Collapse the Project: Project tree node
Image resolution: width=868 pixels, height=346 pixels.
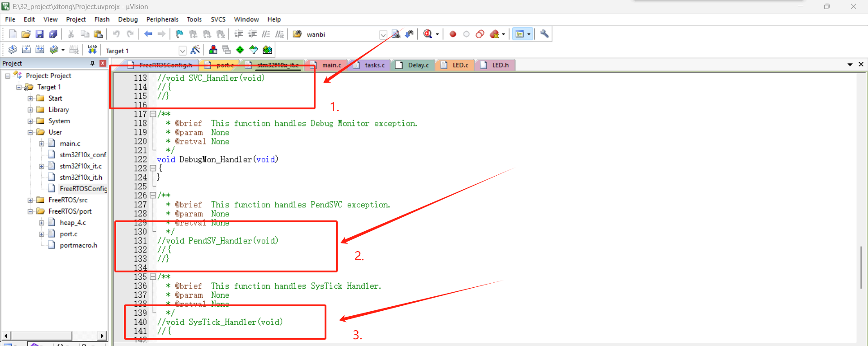7,76
